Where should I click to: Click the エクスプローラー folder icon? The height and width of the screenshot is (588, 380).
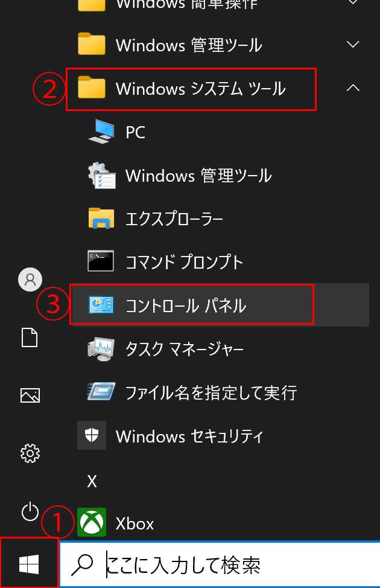click(x=101, y=219)
